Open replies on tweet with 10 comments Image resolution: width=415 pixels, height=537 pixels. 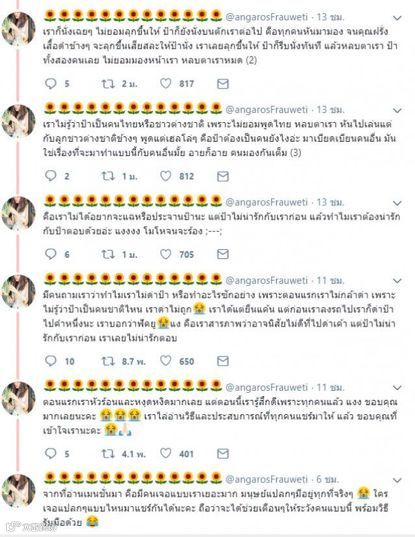tap(51, 361)
